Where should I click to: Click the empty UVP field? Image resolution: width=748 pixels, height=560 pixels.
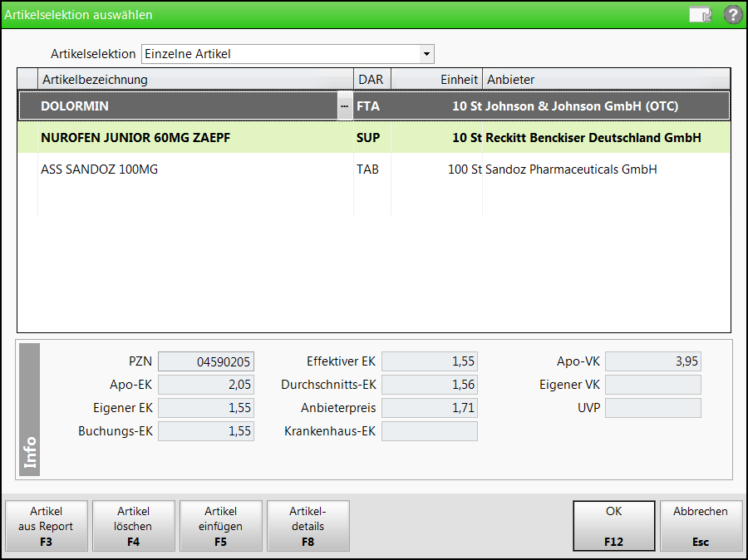pos(653,408)
